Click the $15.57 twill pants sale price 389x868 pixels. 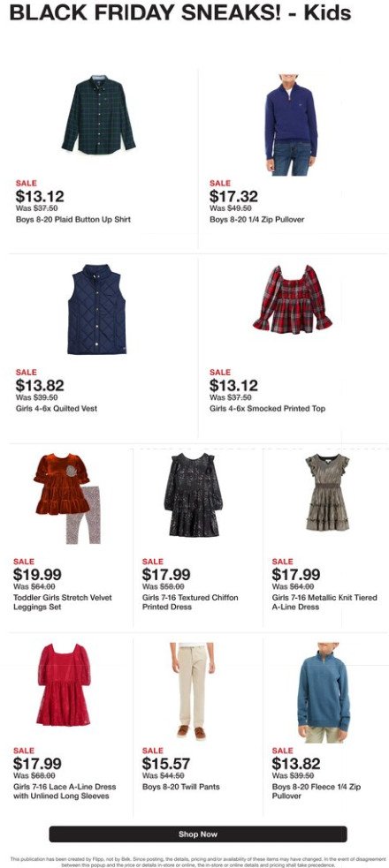[x=166, y=764]
